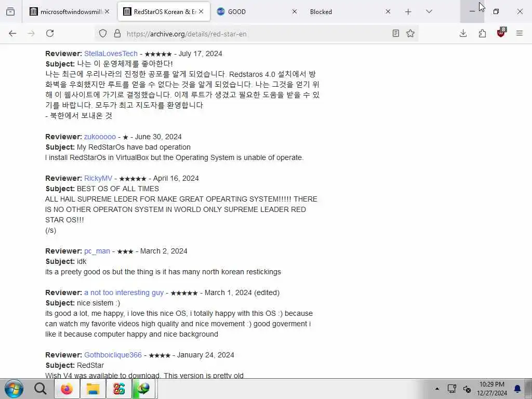
Task: Close the RedStarOS Korean tab
Action: point(201,11)
